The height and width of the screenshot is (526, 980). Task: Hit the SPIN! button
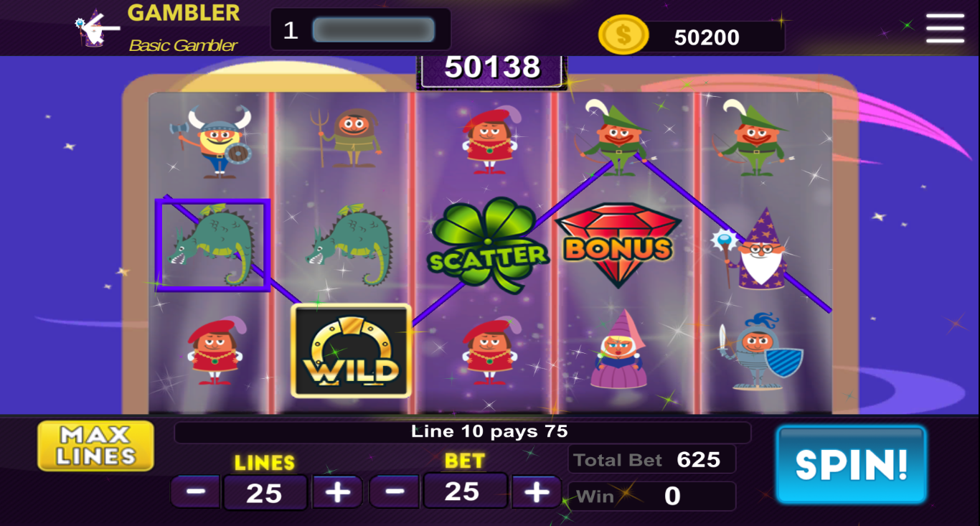[852, 465]
